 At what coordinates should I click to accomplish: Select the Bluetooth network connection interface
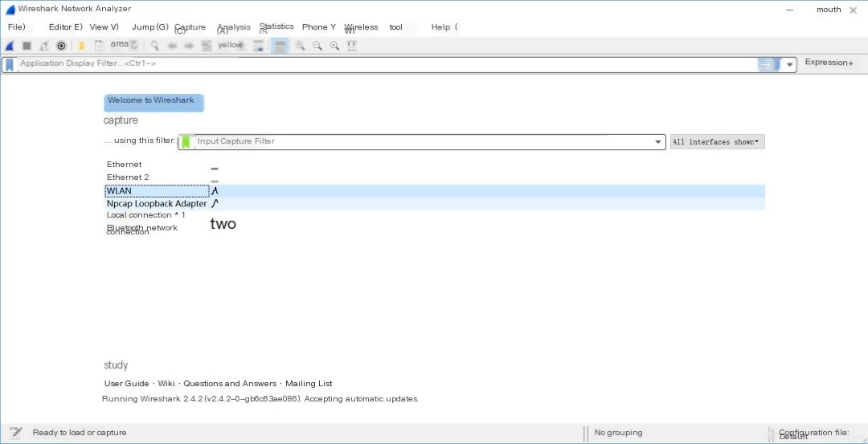141,230
